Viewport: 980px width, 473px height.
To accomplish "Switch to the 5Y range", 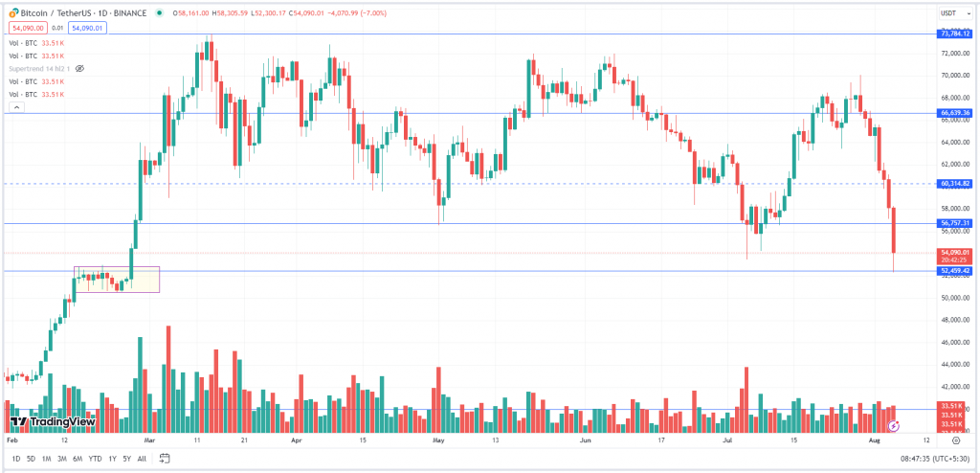I will (126, 459).
